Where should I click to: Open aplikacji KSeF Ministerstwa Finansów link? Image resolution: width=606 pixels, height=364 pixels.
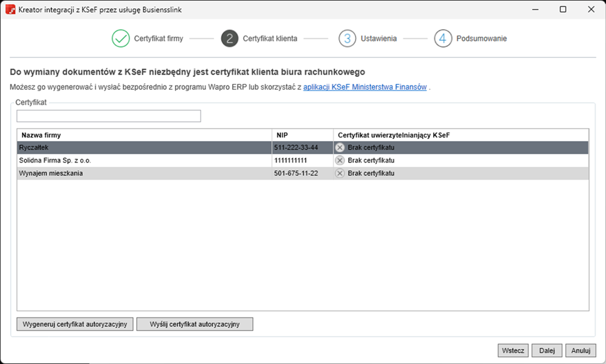click(x=365, y=87)
